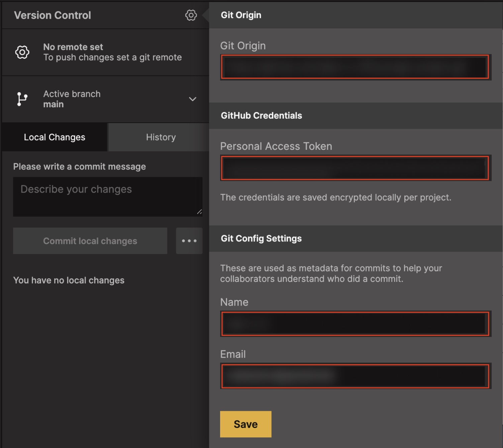
Task: Click the gear icon beside No remote set
Action: pos(22,52)
